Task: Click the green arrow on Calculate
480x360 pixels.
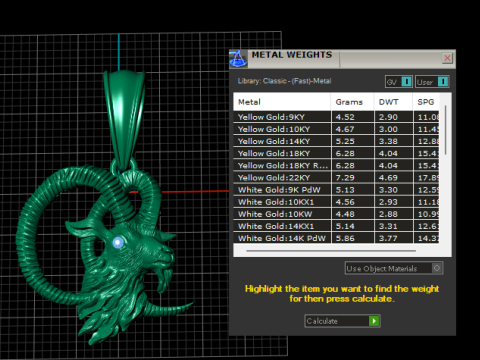Action: (x=374, y=321)
